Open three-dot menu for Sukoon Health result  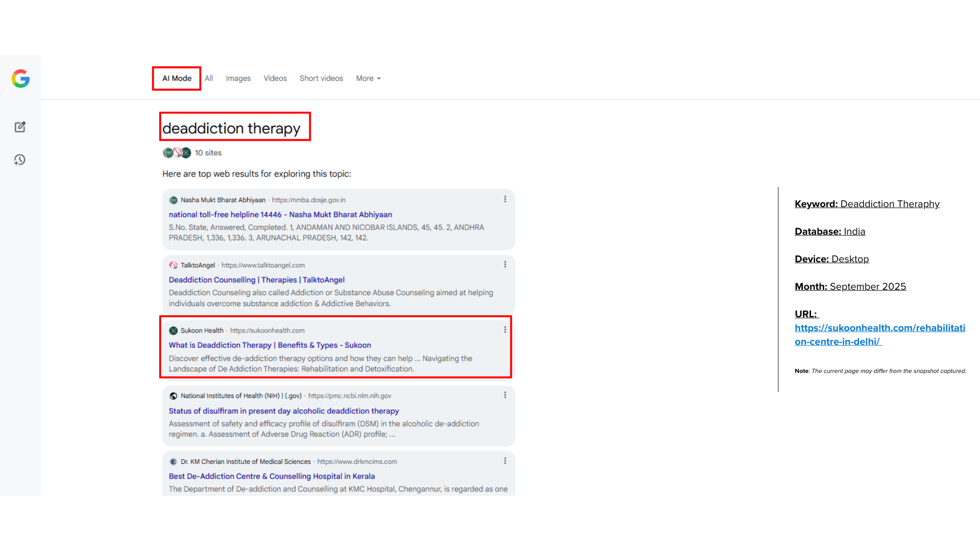(505, 330)
